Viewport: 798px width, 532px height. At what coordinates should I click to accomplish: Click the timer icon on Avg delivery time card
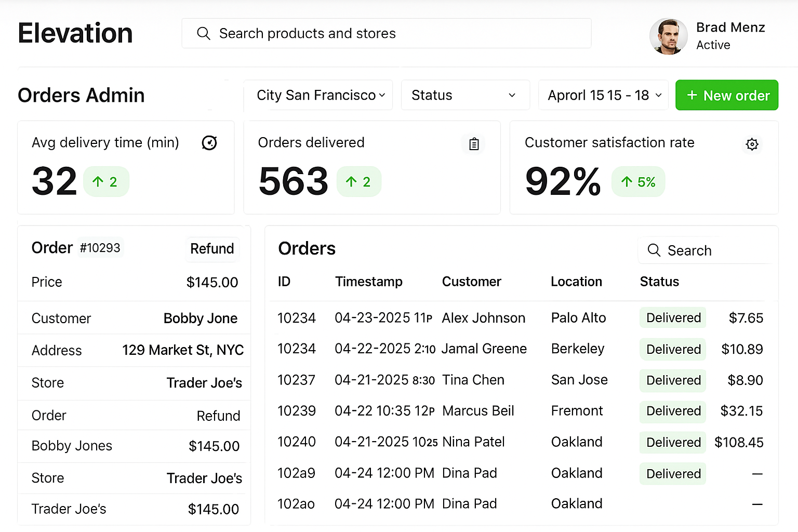[209, 143]
